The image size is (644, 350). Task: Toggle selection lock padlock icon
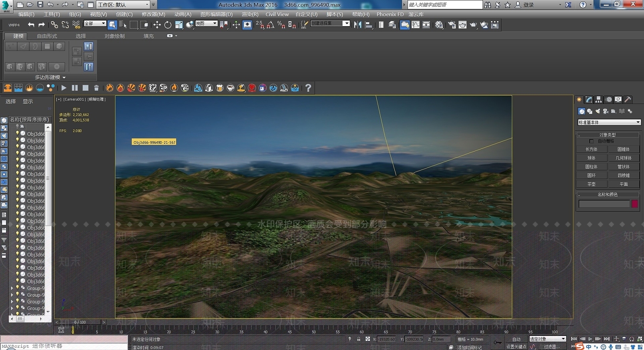pos(358,339)
